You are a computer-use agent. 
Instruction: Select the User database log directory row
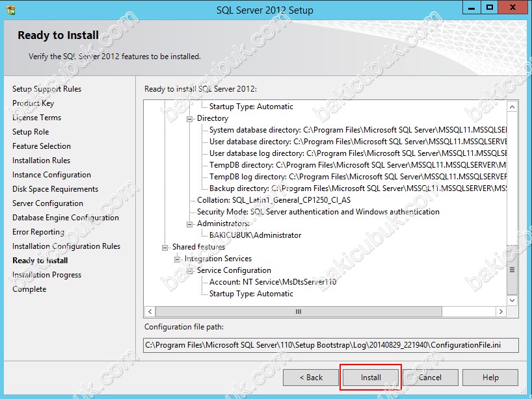(x=358, y=153)
